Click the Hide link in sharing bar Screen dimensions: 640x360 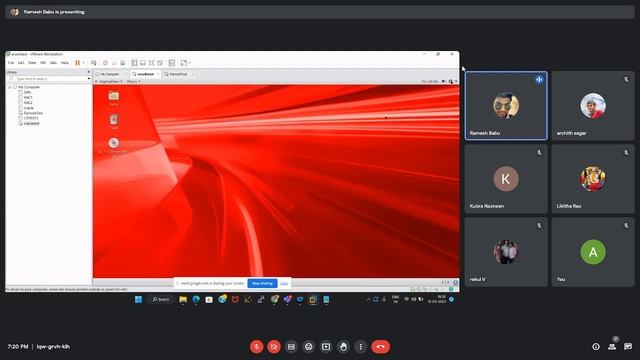click(284, 283)
